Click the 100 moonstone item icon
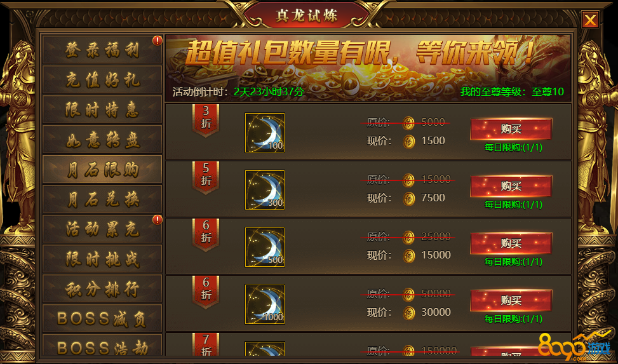 (264, 133)
